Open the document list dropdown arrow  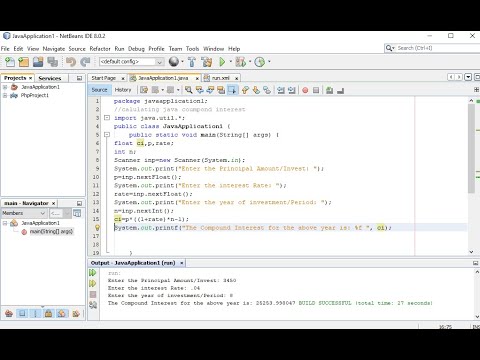[x=468, y=77]
